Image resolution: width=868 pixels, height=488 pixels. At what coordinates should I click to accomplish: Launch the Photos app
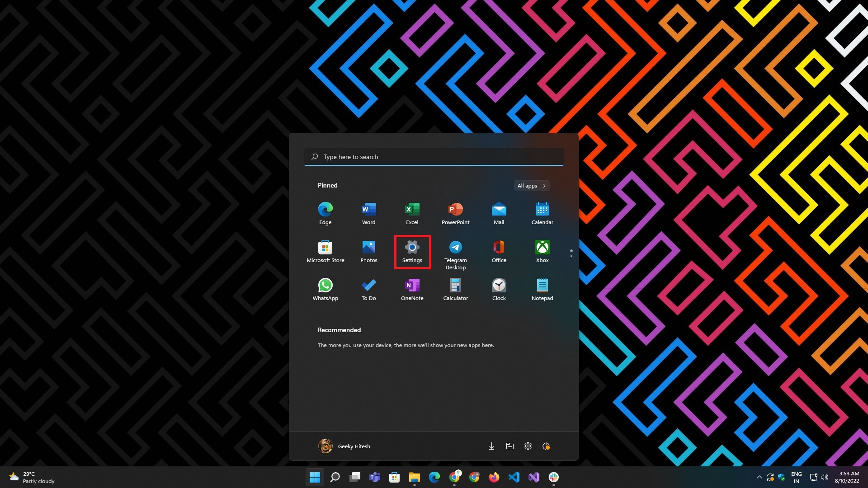368,251
